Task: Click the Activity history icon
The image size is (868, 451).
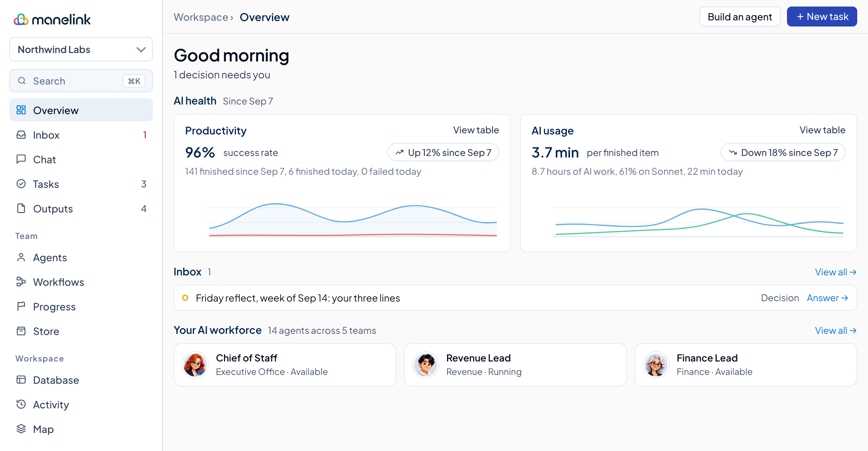Action: tap(21, 405)
